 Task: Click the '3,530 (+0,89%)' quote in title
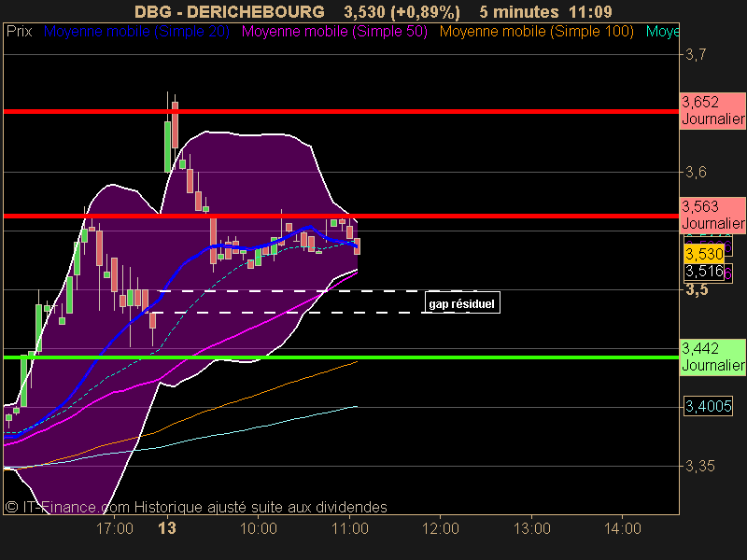[402, 11]
